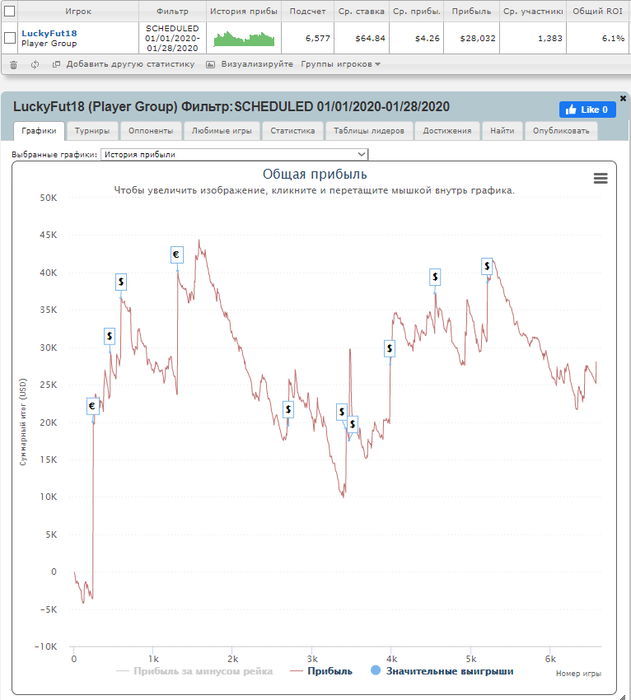Open the История прибыли chart selector

pyautogui.click(x=234, y=154)
